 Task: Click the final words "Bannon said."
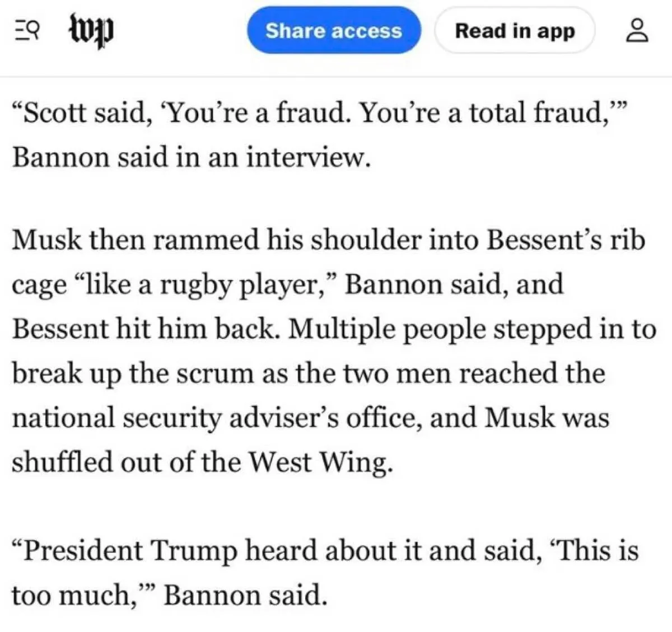point(244,594)
